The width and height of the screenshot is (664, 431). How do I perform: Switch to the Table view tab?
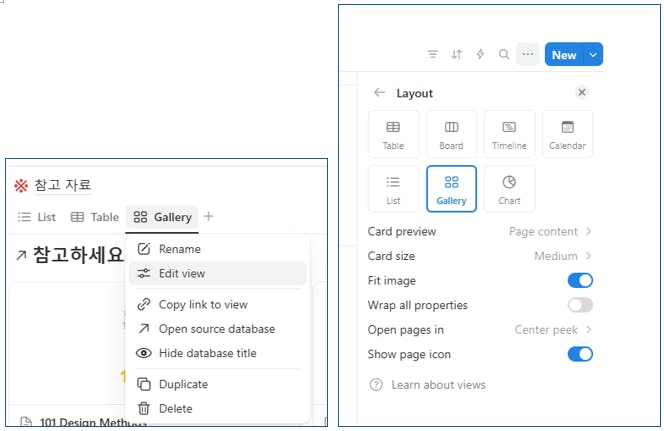click(95, 217)
